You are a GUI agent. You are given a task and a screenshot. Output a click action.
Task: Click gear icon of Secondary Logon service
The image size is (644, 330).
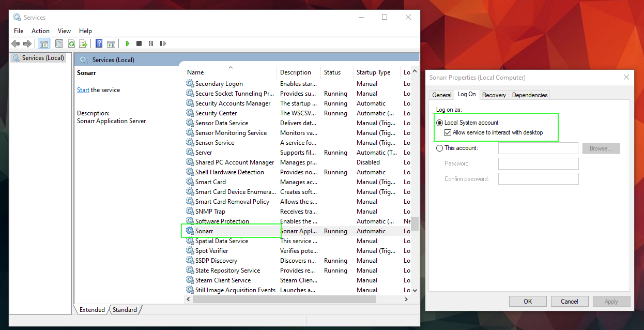point(190,83)
